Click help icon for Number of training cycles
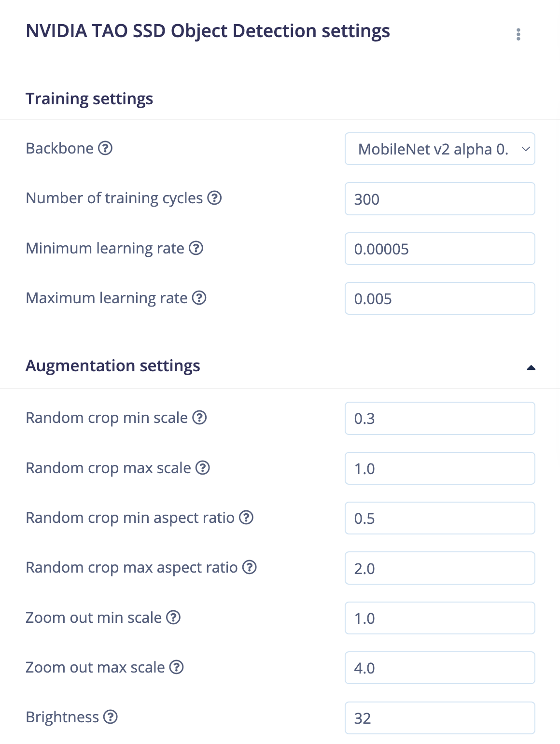Image resolution: width=560 pixels, height=744 pixels. 214,198
